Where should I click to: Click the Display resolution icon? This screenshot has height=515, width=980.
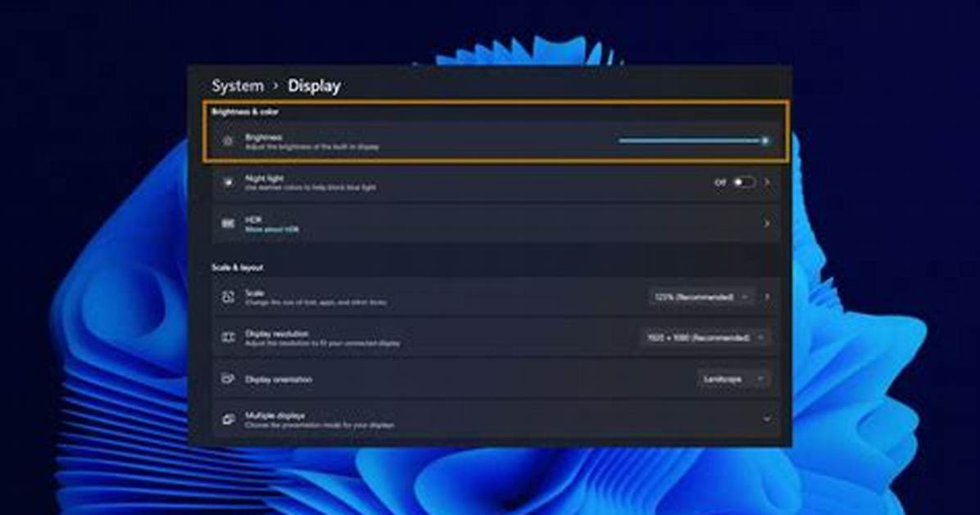[228, 338]
